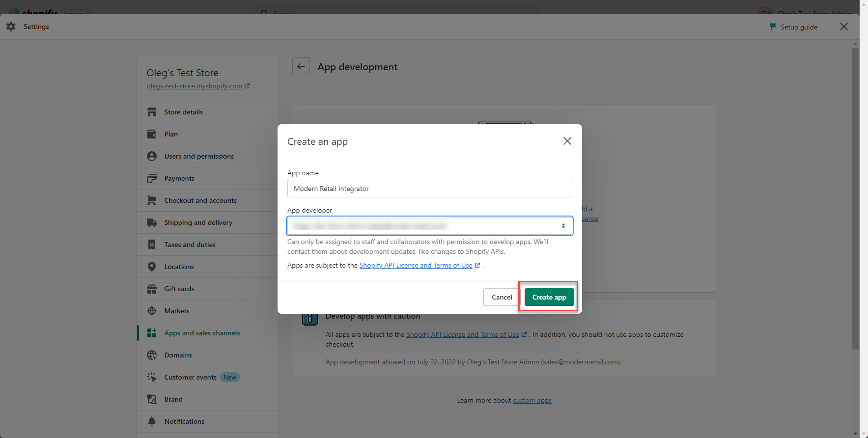Click the Payments card icon
Image resolution: width=868 pixels, height=438 pixels.
coord(152,178)
